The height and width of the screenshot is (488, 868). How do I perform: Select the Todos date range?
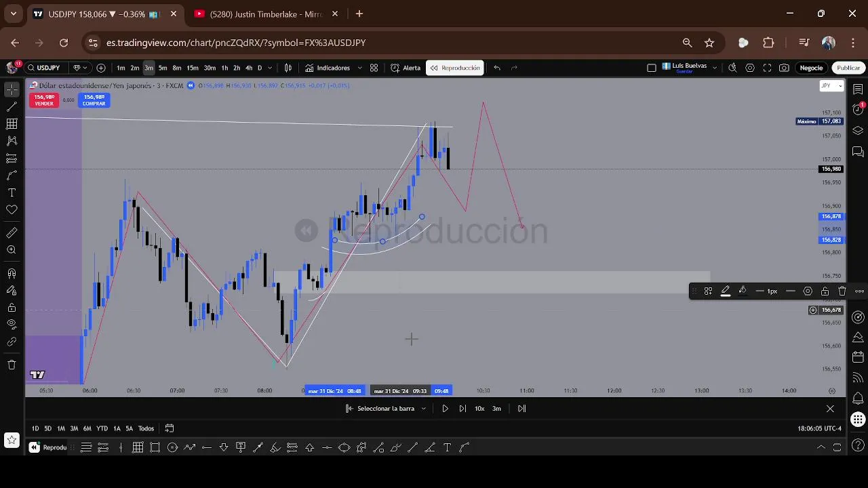146,428
